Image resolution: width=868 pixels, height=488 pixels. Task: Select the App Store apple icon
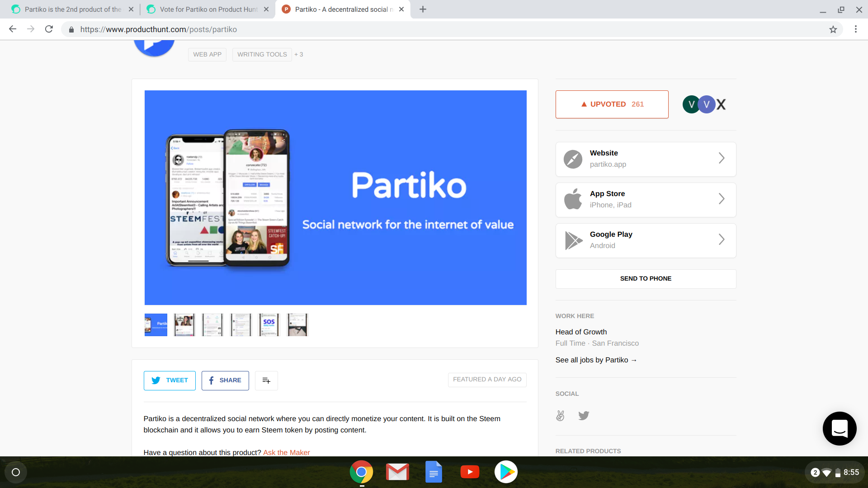[x=573, y=199]
